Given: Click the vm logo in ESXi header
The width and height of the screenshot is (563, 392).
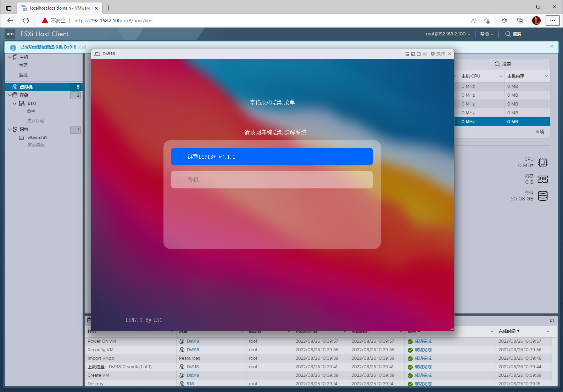Looking at the screenshot, I should [x=10, y=34].
